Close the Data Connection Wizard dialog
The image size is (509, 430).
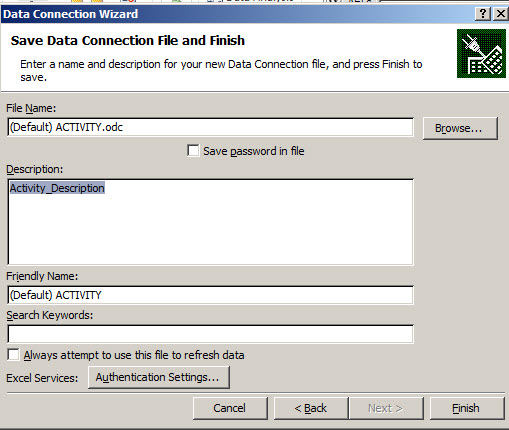[501, 14]
